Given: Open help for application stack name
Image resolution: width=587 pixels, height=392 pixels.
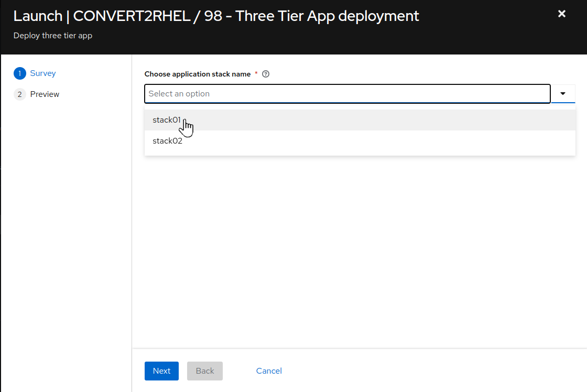Looking at the screenshot, I should click(x=266, y=74).
